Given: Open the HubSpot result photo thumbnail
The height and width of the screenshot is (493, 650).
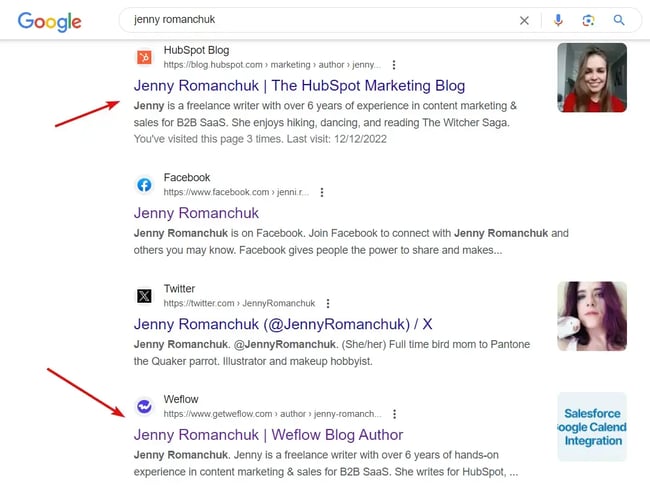Looking at the screenshot, I should (x=592, y=78).
